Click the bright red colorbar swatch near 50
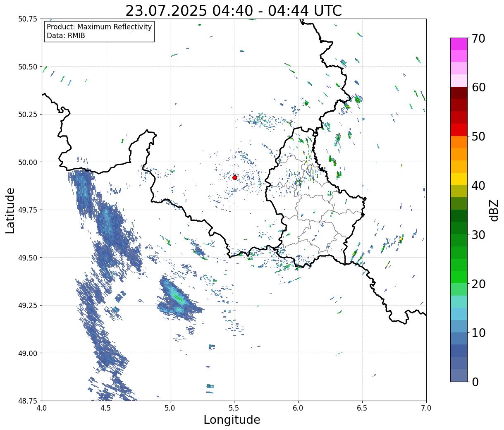Screen dimensions: 504x430 (x=459, y=130)
